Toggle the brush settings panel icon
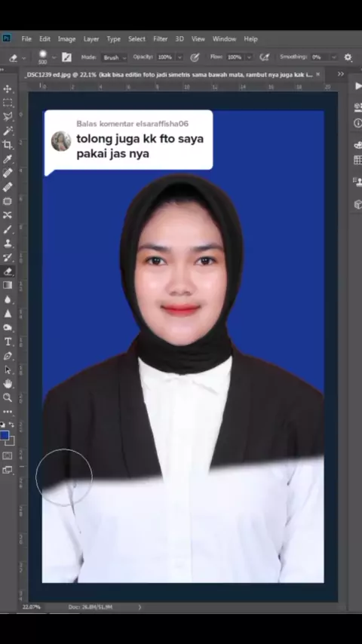Screen dimensions: 362x644 point(66,57)
